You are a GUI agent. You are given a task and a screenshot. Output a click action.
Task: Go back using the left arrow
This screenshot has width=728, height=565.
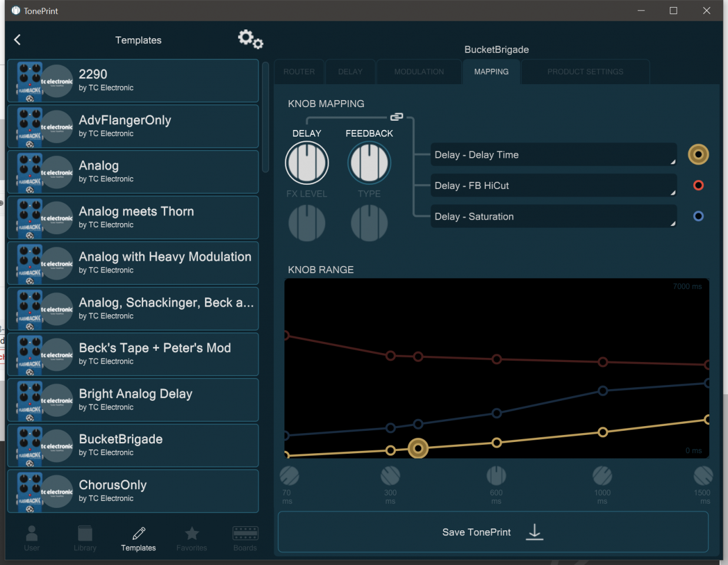pyautogui.click(x=17, y=39)
